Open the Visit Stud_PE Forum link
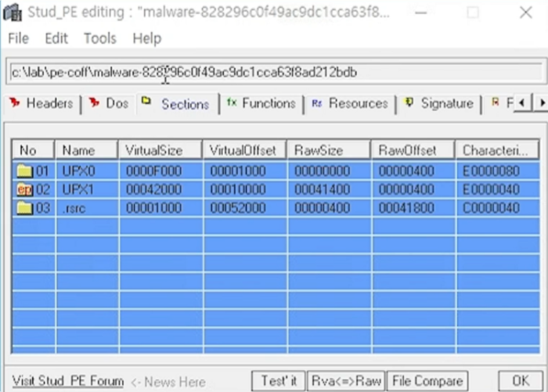This screenshot has height=392, width=548. coord(68,381)
